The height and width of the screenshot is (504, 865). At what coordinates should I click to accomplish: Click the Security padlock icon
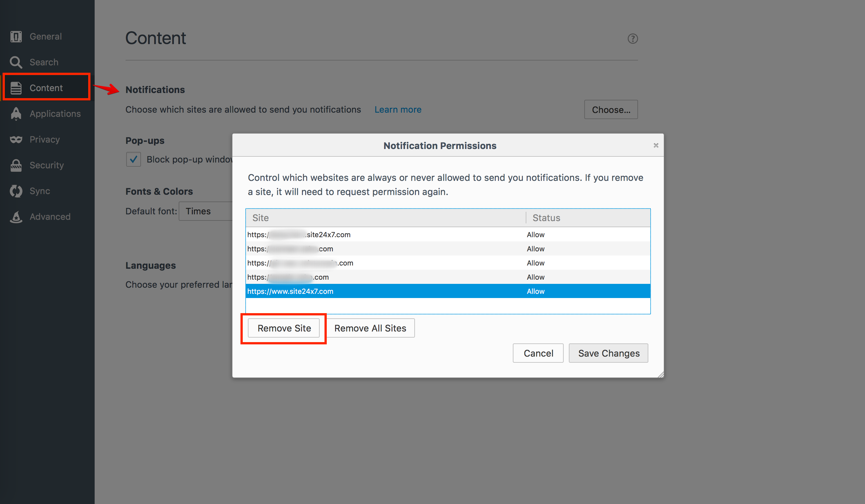[x=16, y=165]
